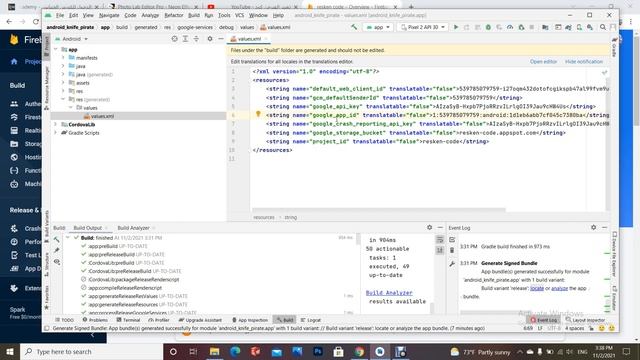The image size is (640, 360).
Task: Open the Analyze menu
Action: (150, 15)
